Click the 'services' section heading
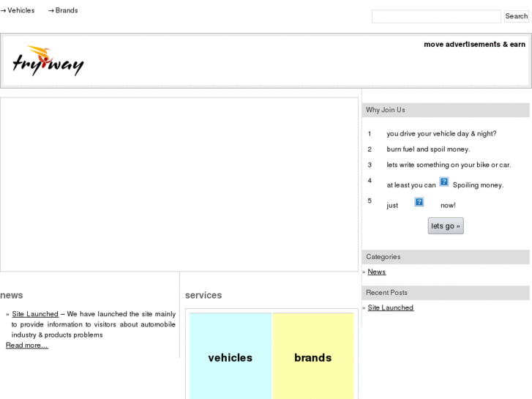 tap(203, 295)
